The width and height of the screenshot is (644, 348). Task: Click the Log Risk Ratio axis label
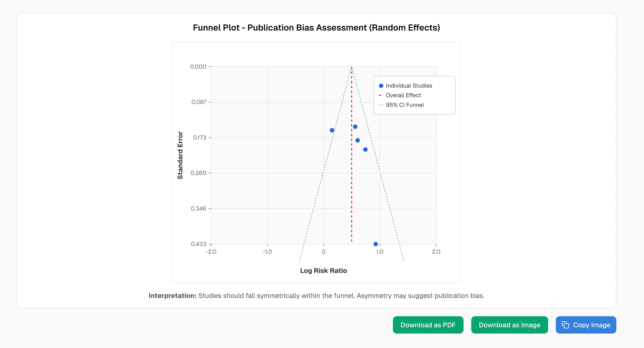(323, 271)
